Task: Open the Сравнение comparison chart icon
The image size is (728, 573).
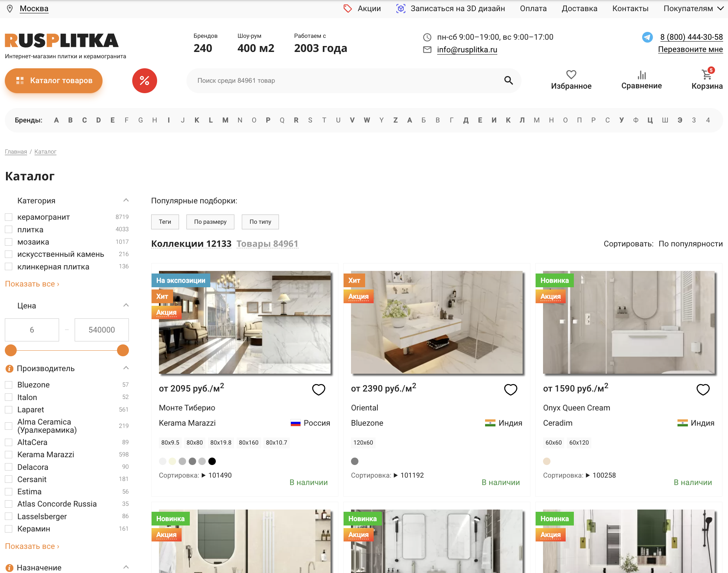Action: (641, 75)
